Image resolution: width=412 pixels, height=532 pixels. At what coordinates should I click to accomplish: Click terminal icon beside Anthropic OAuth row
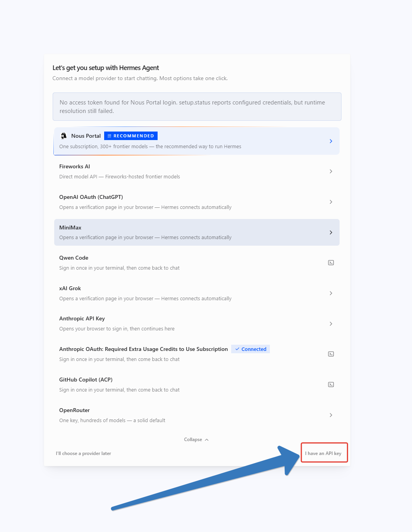coord(331,354)
